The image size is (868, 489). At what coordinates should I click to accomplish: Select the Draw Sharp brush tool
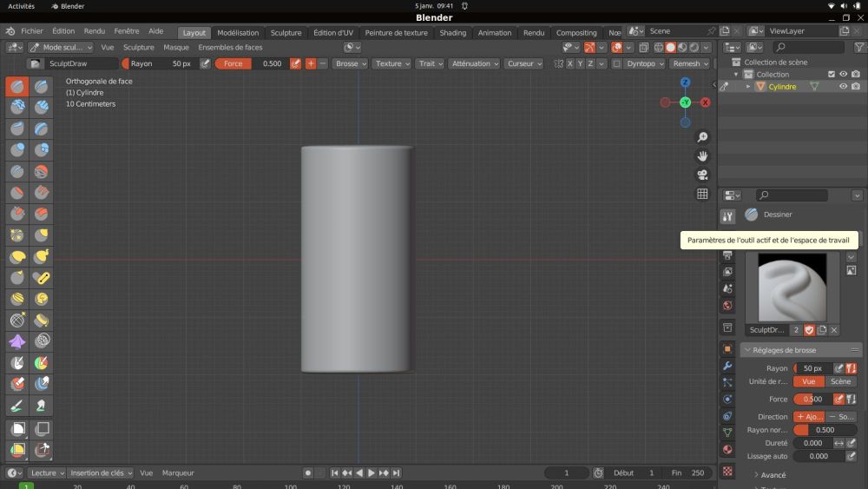click(x=42, y=87)
